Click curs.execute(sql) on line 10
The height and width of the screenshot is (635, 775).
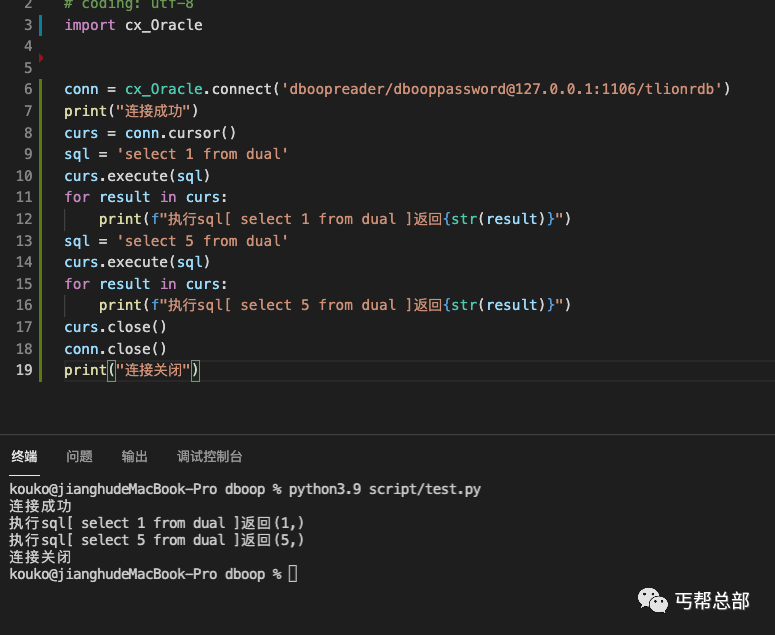(x=137, y=176)
